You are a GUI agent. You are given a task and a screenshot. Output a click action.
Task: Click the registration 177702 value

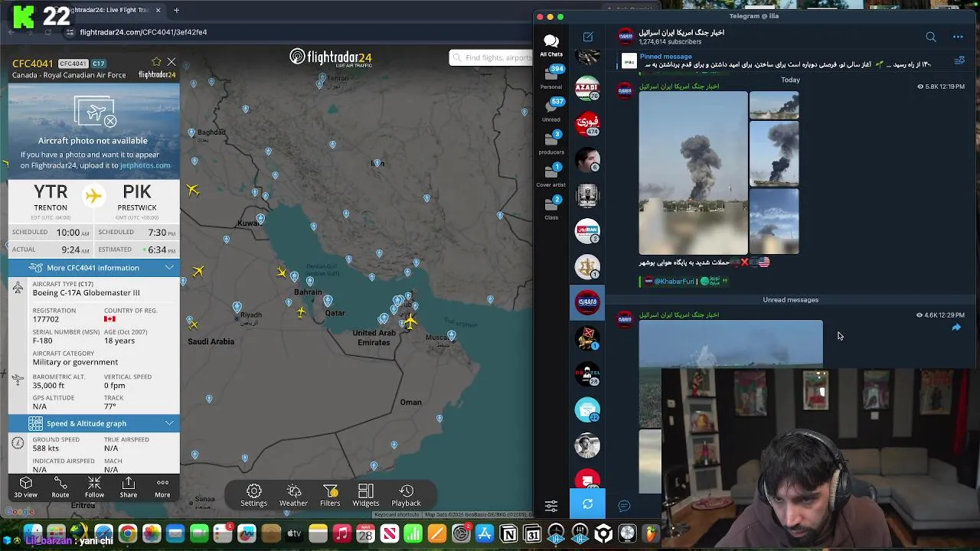pos(46,319)
